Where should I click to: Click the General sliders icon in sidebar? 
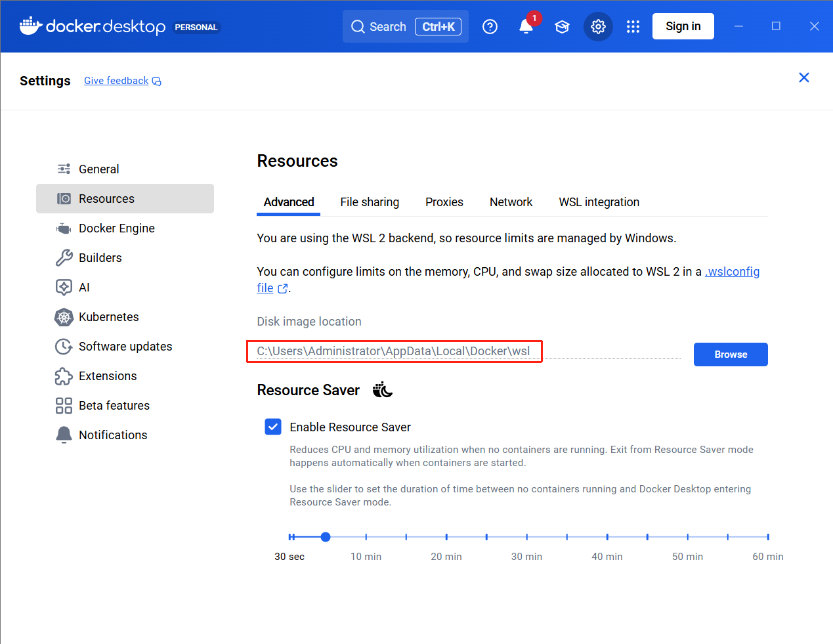(64, 169)
